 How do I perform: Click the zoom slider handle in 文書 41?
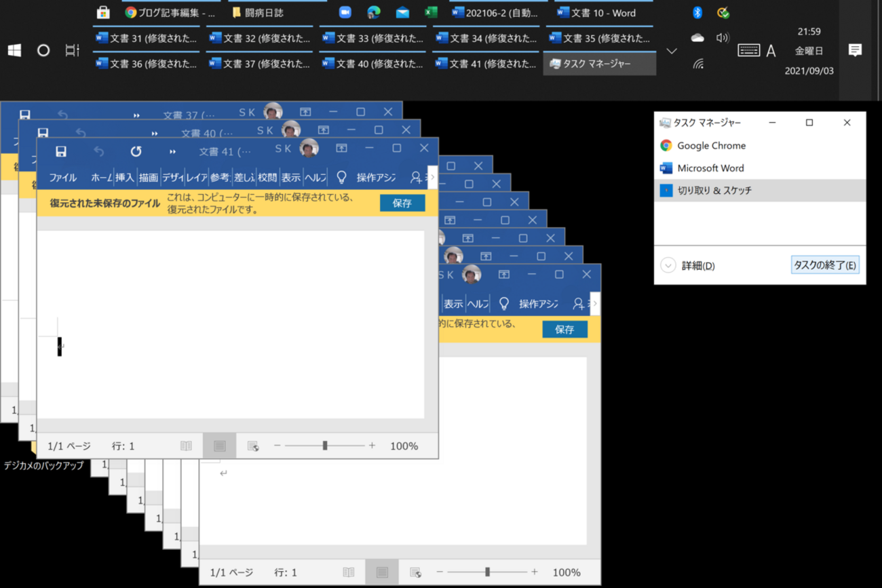325,446
